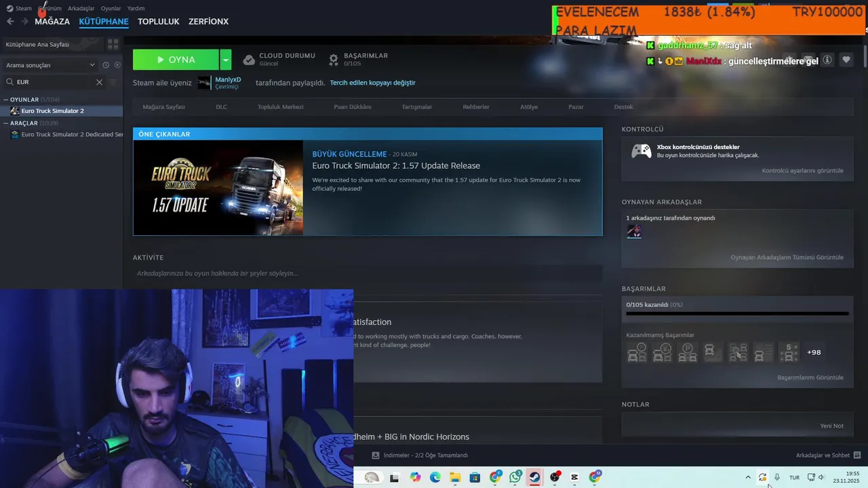Click the green OYNA play button
The height and width of the screenshot is (488, 868).
(x=176, y=60)
